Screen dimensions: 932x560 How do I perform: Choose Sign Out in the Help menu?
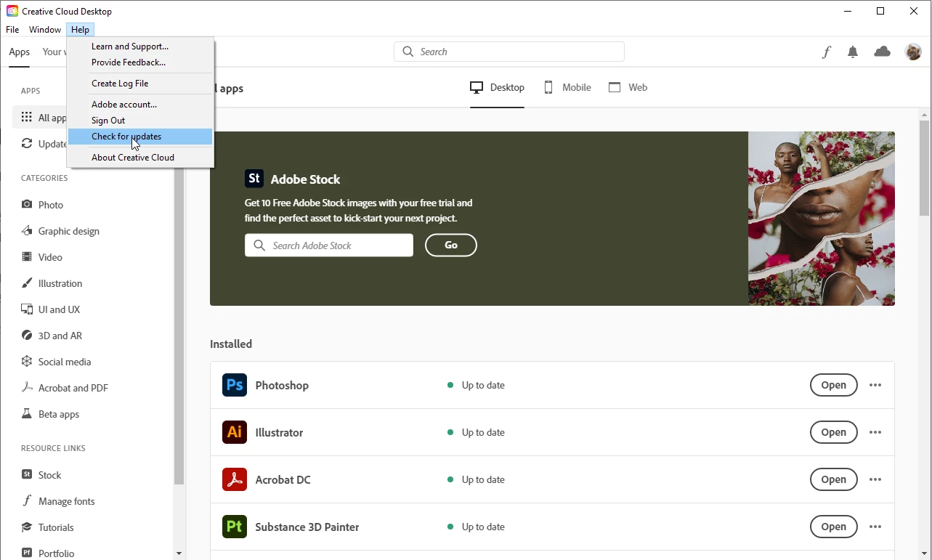click(x=140, y=121)
